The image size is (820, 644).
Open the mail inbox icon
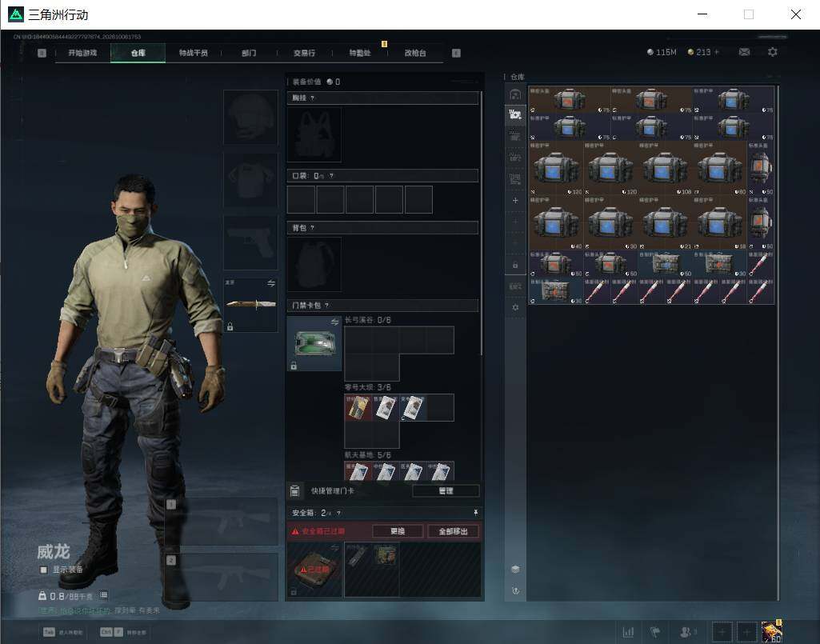744,52
